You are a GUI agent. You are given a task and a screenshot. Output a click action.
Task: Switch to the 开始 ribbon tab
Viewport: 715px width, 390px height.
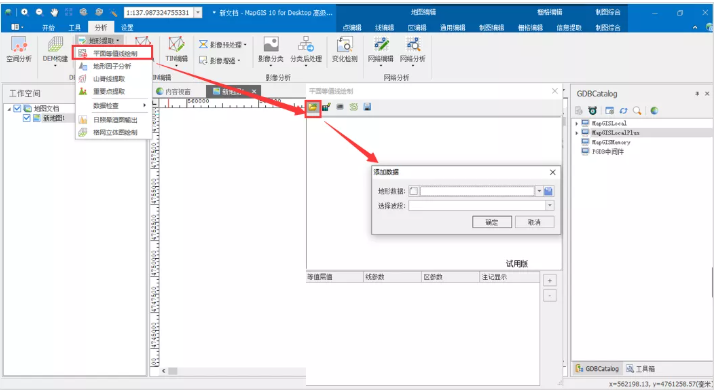[48, 27]
